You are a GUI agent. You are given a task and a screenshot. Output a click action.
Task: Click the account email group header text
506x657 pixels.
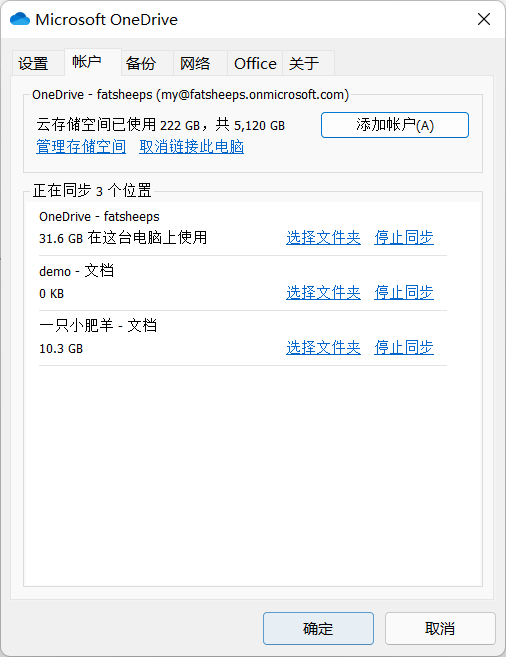coord(191,95)
